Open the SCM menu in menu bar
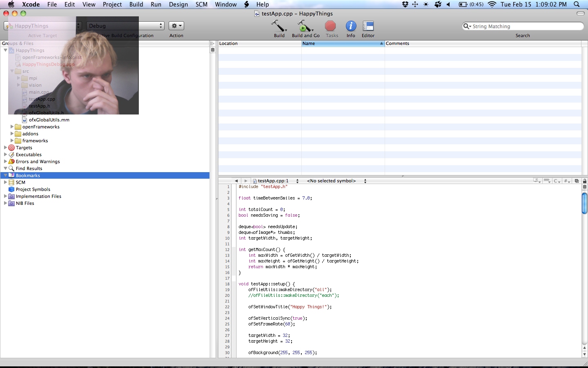 (201, 4)
